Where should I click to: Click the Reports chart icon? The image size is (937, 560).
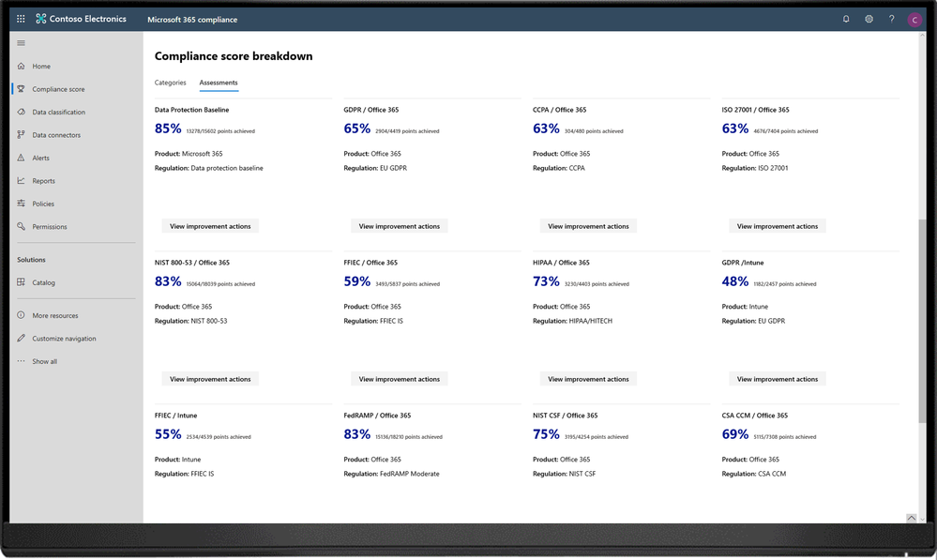22,180
